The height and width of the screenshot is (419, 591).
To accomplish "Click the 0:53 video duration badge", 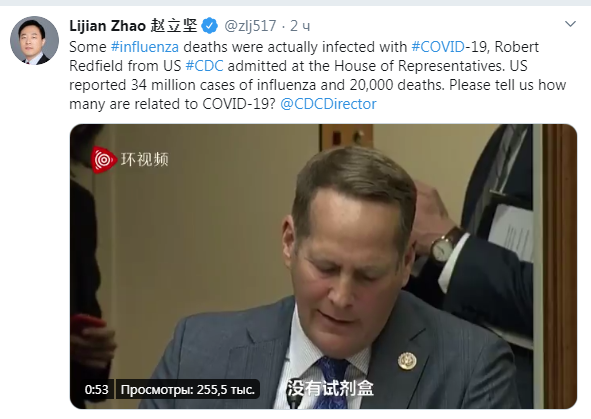I will coord(96,389).
